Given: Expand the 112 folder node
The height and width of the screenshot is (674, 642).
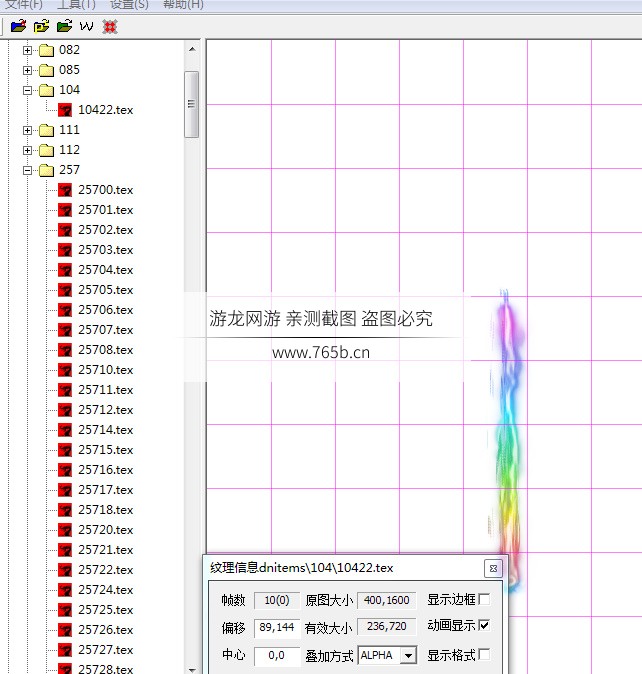Looking at the screenshot, I should pos(28,150).
